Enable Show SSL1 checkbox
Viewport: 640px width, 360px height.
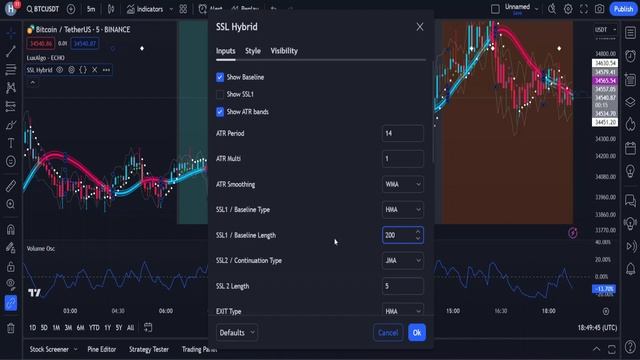click(x=220, y=94)
